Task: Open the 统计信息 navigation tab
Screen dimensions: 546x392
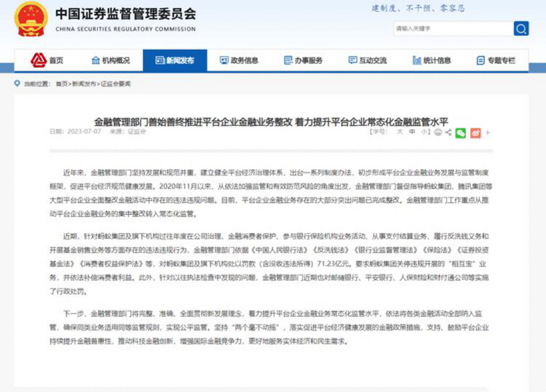Action: tap(432, 60)
